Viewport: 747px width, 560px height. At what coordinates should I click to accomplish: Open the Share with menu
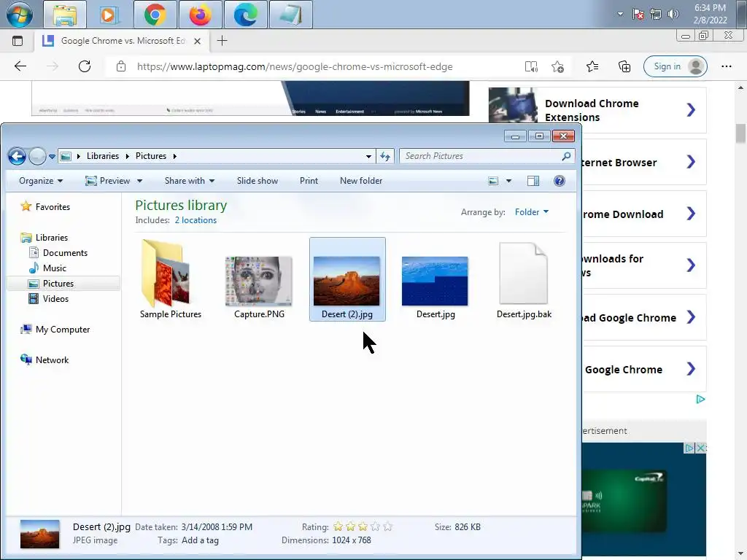(x=190, y=181)
